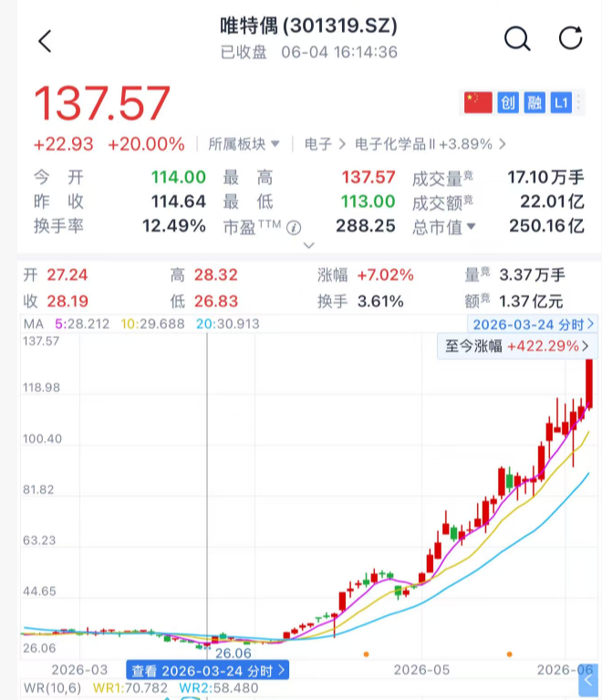
Task: Tap the WR1:70.782 value
Action: 130,688
